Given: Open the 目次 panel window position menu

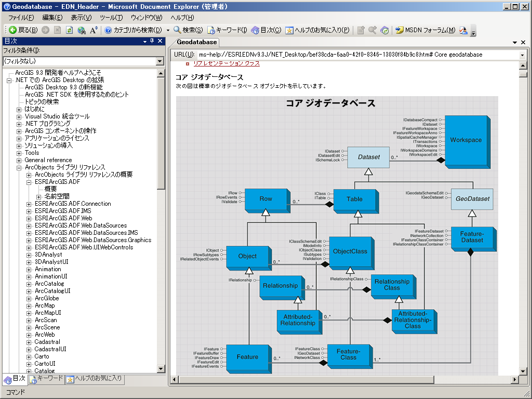Looking at the screenshot, I should point(145,42).
